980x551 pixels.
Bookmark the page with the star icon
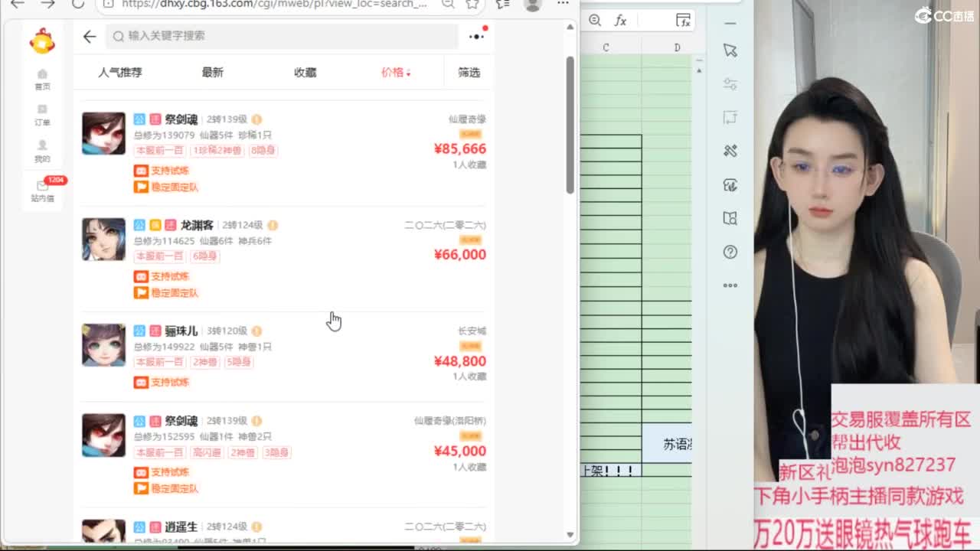[x=472, y=4]
